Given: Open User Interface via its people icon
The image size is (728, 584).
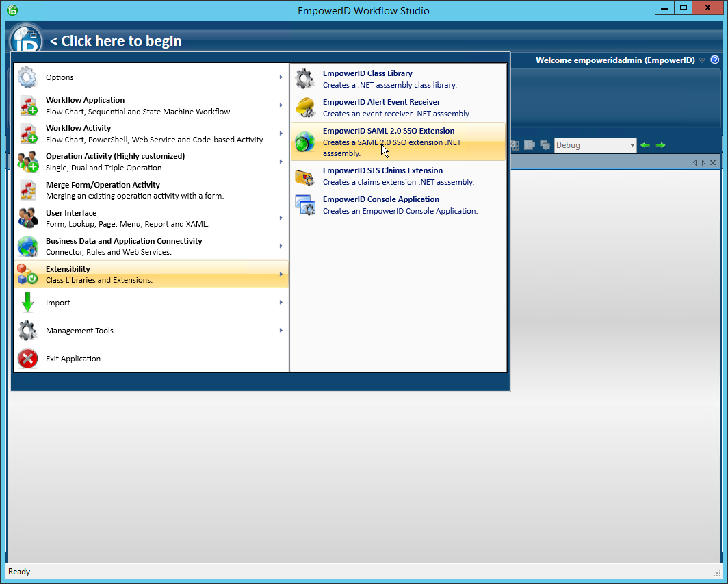Looking at the screenshot, I should point(27,217).
